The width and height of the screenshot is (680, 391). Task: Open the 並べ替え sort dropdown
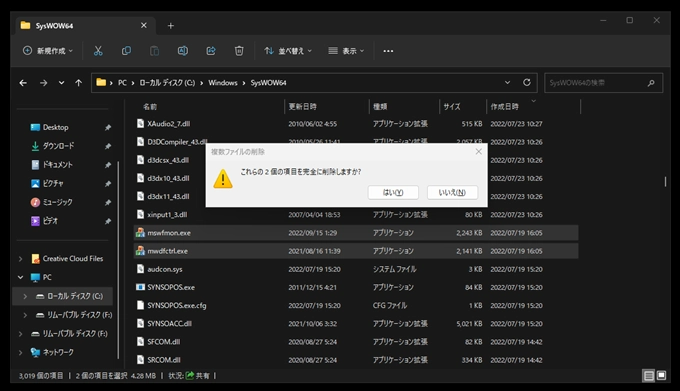click(288, 51)
